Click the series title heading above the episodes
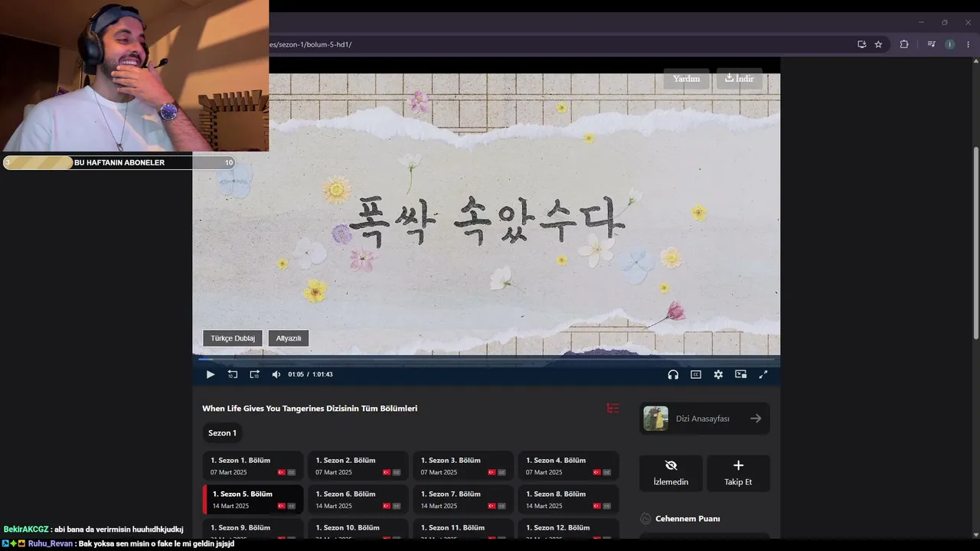980x551 pixels. point(309,409)
